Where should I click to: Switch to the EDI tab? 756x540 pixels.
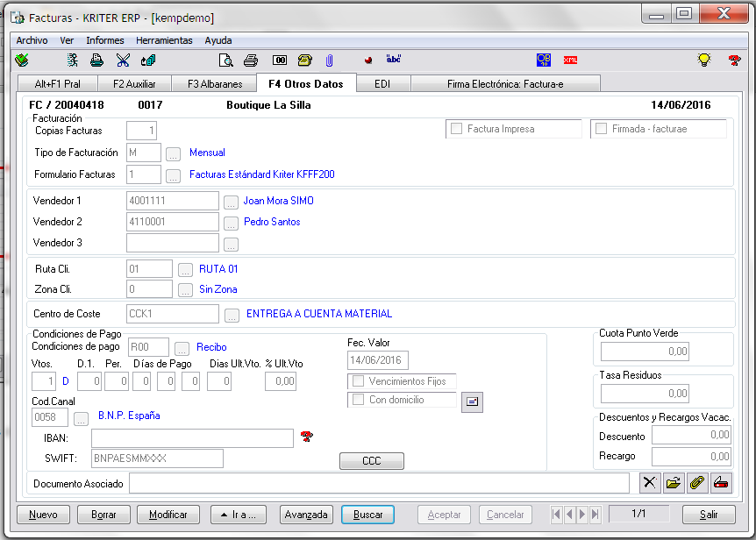coord(382,84)
